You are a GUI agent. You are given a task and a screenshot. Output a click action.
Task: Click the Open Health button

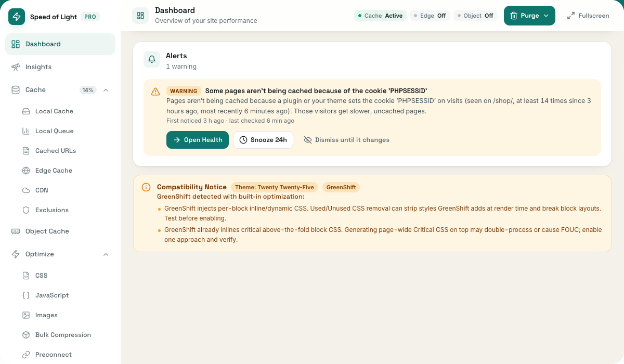click(x=198, y=140)
